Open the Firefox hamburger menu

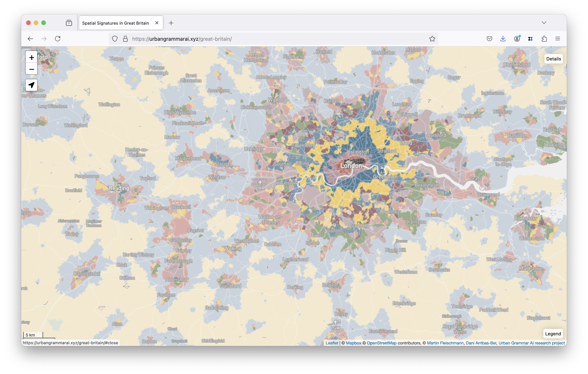(558, 39)
